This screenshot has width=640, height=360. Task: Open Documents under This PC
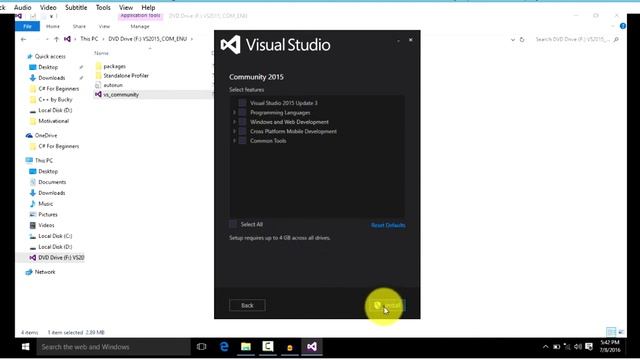pyautogui.click(x=48, y=182)
